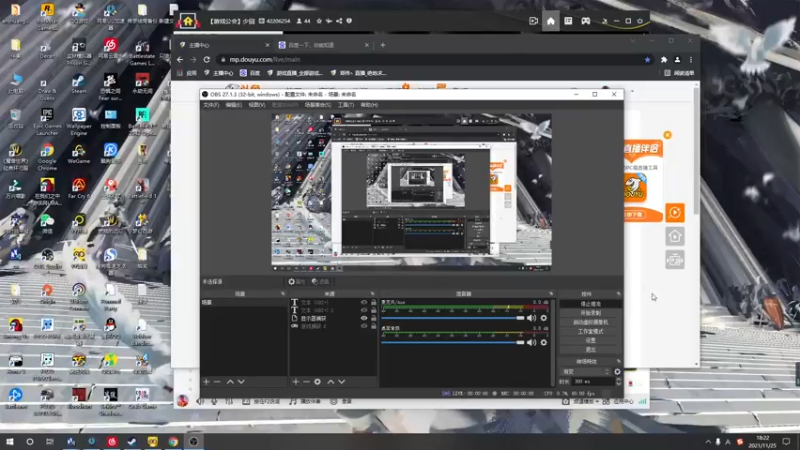The height and width of the screenshot is (450, 800).
Task: Open Wallpaper Engine desktop icon
Action: (79, 121)
